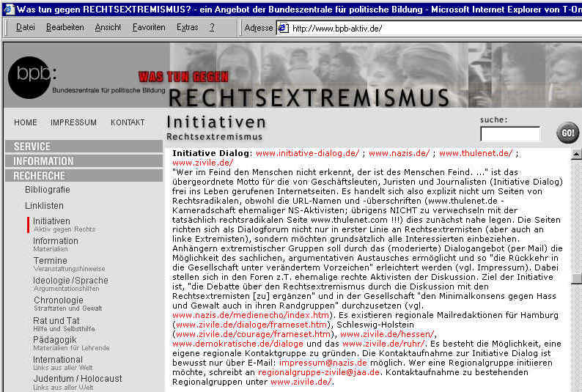
Task: Open www.thulenet.de/ link
Action: pyautogui.click(x=476, y=153)
